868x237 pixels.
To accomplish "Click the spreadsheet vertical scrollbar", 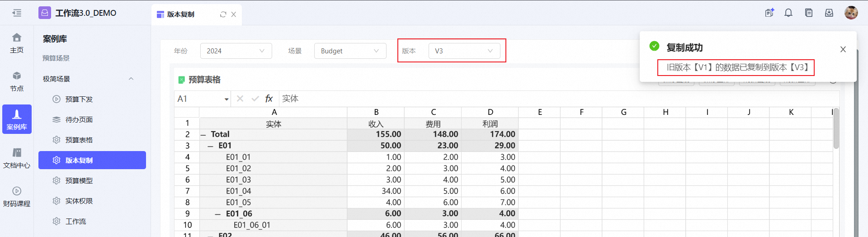I will 836,129.
